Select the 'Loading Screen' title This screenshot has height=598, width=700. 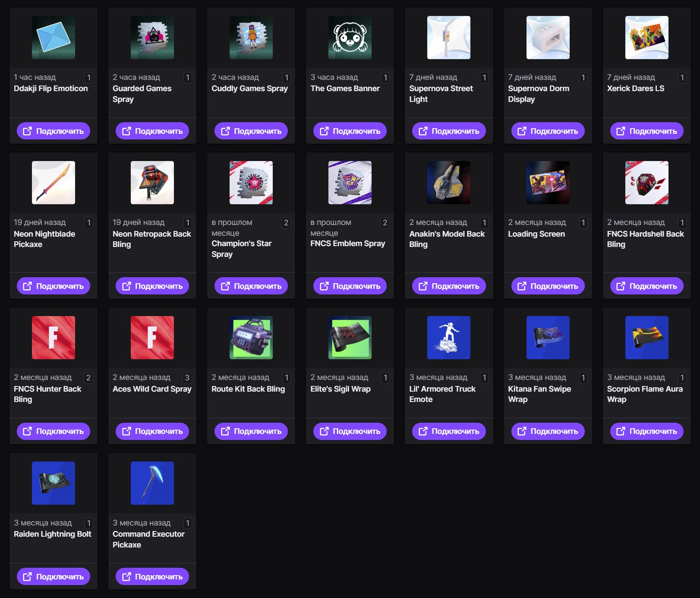coord(536,234)
